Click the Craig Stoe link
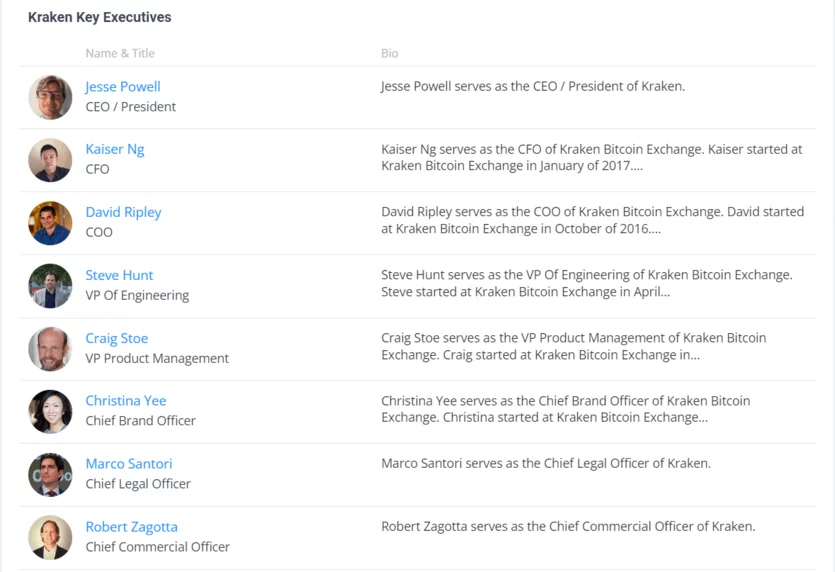Image resolution: width=835 pixels, height=572 pixels. (x=116, y=338)
